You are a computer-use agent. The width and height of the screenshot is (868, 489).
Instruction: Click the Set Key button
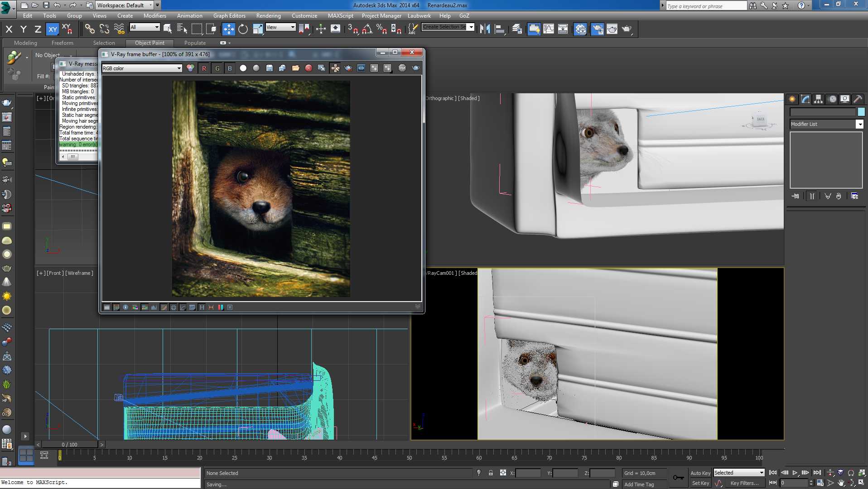click(x=700, y=483)
